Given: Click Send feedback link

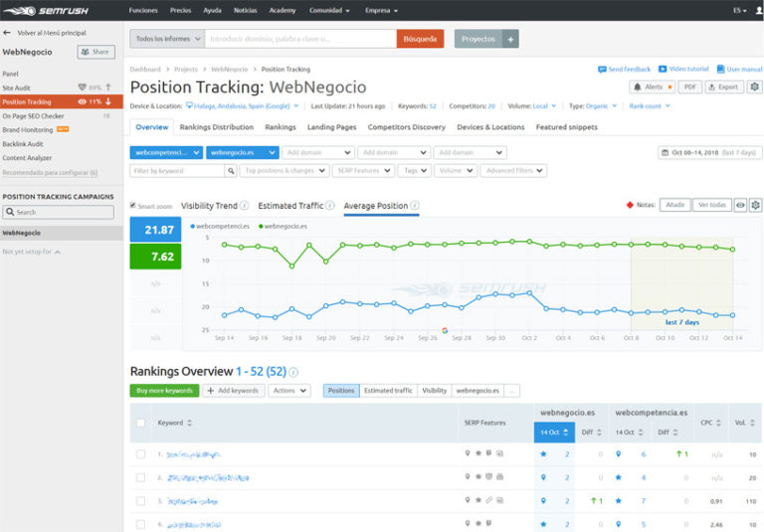Looking at the screenshot, I should tap(624, 70).
